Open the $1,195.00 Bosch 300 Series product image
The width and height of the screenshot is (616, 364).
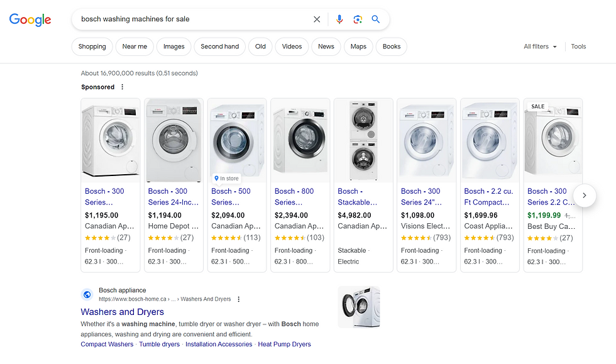[111, 140]
